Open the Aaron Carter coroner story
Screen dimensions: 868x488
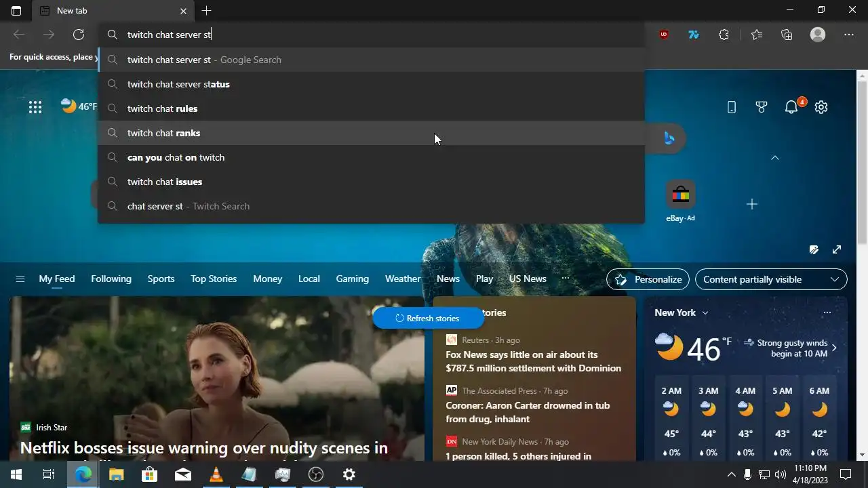pos(528,412)
